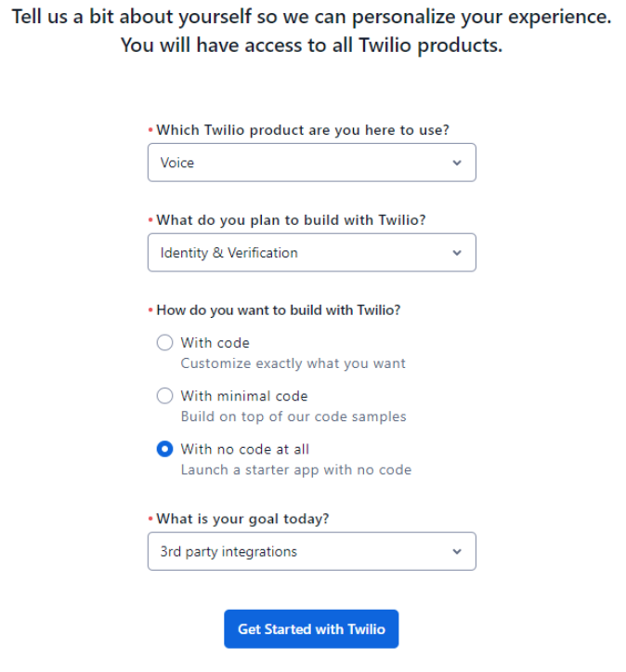Click "What is your goal today?" label
The height and width of the screenshot is (672, 626).
coord(242,519)
